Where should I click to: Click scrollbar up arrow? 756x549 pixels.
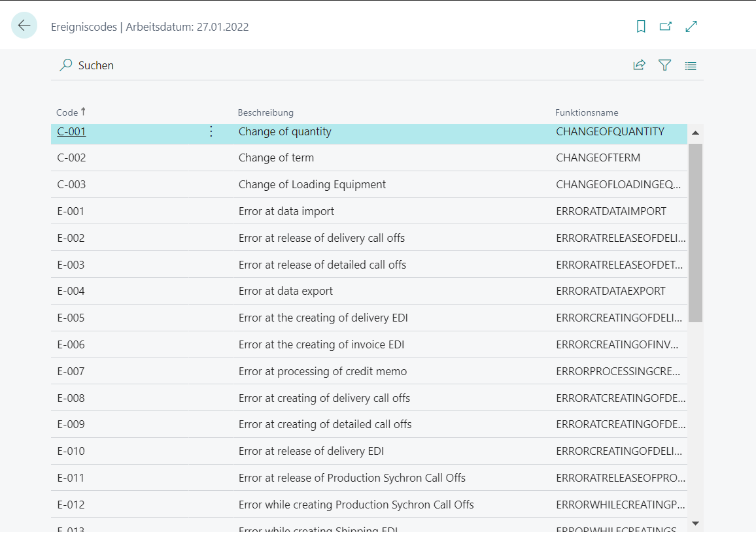pos(695,133)
